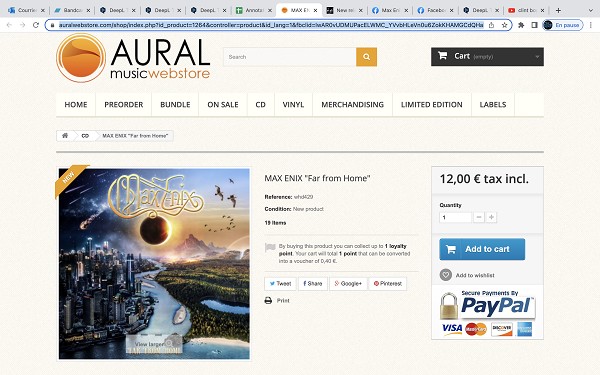
Task: Add product to wishlist heart icon
Action: pyautogui.click(x=445, y=275)
